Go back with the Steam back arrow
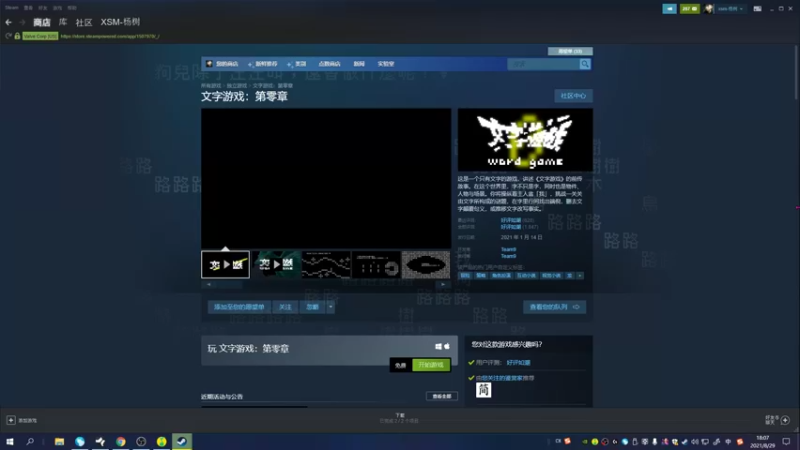This screenshot has width=800, height=450. point(8,22)
